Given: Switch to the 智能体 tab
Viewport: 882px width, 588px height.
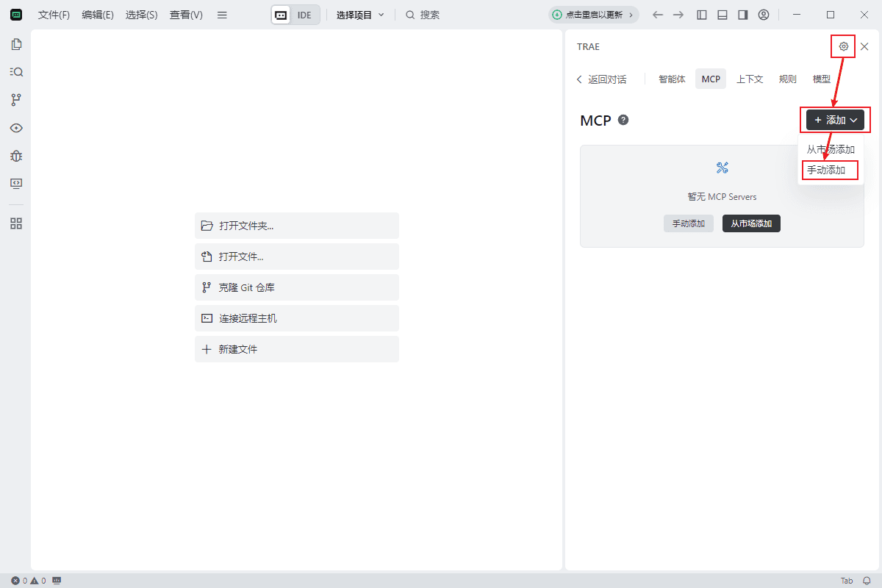Looking at the screenshot, I should pyautogui.click(x=672, y=79).
